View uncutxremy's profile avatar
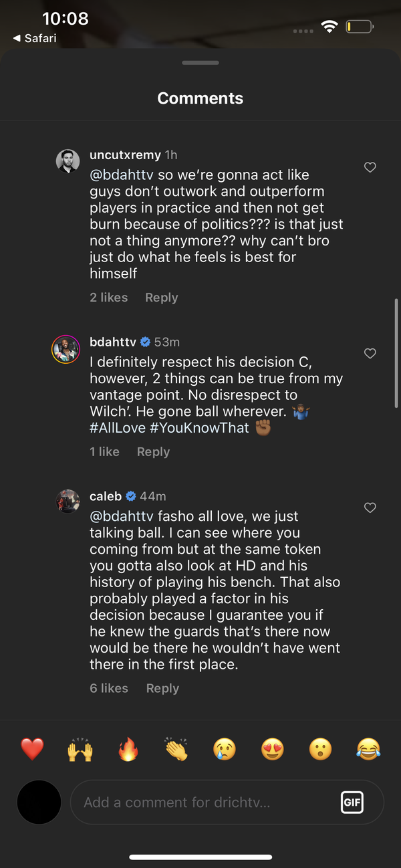 click(x=68, y=161)
